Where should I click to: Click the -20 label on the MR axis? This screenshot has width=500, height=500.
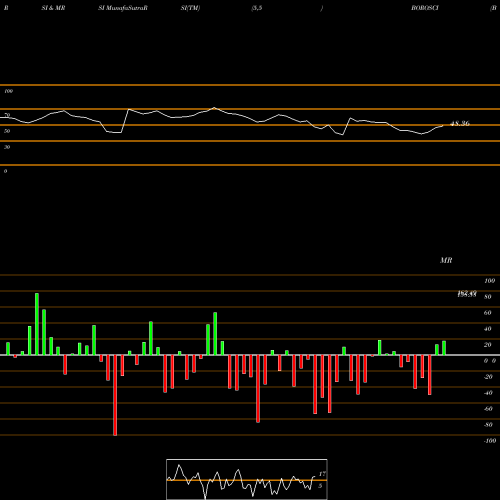tap(488, 377)
